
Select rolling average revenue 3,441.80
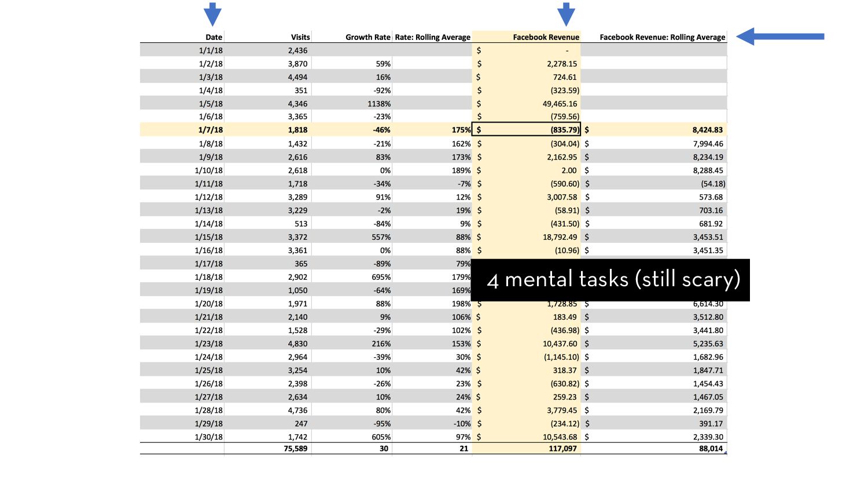(708, 330)
